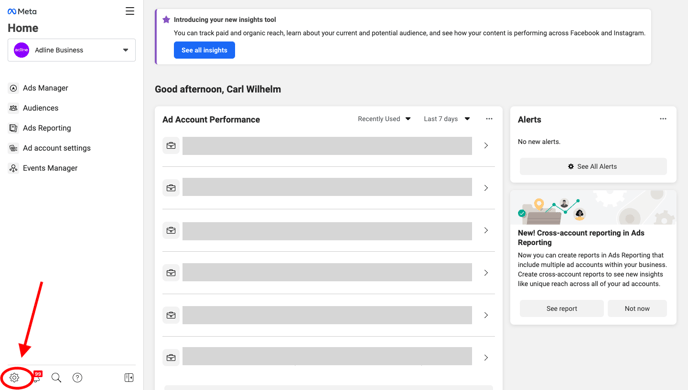The height and width of the screenshot is (390, 688).
Task: Open Ads Reporting in the sidebar
Action: 47,128
